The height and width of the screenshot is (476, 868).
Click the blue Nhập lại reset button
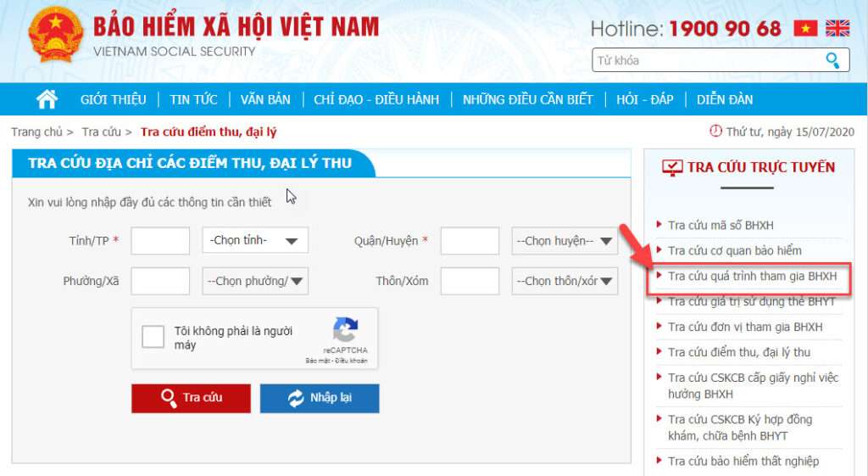click(320, 398)
